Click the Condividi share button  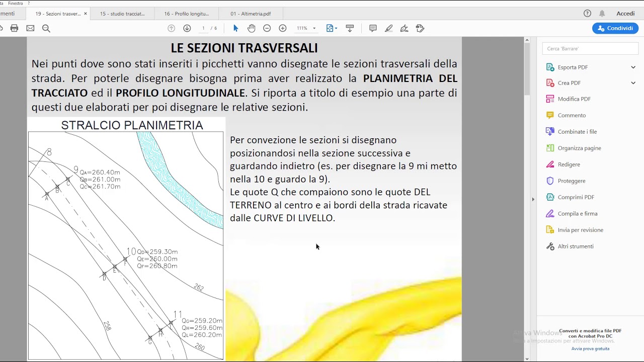click(615, 28)
